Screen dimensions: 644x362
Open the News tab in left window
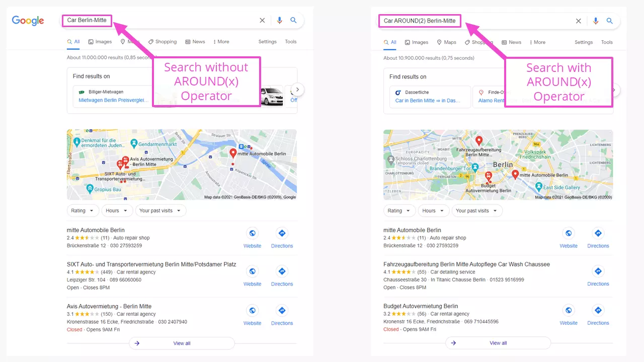[195, 42]
